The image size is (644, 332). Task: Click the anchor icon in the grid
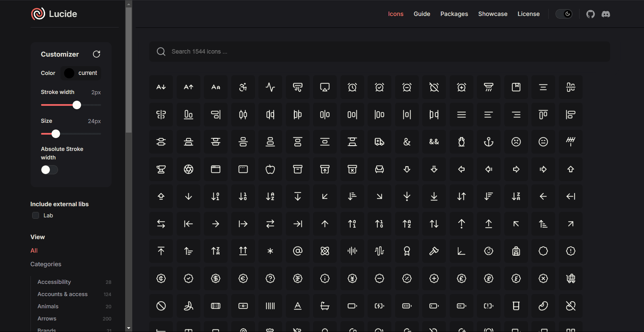pos(488,142)
